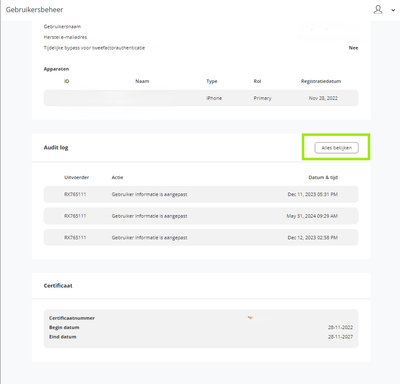
Task: Open the user profile icon
Action: (378, 9)
